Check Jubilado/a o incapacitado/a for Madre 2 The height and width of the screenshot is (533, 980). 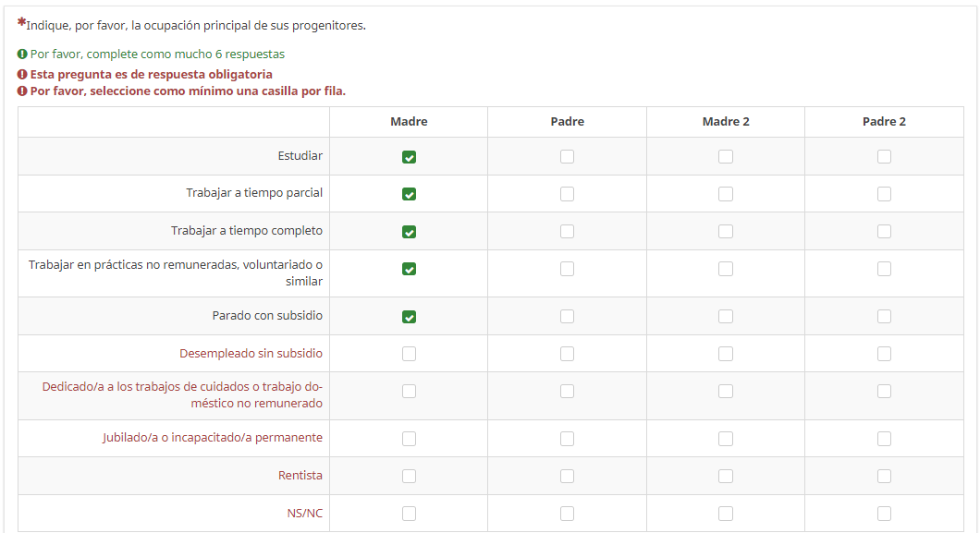[726, 439]
